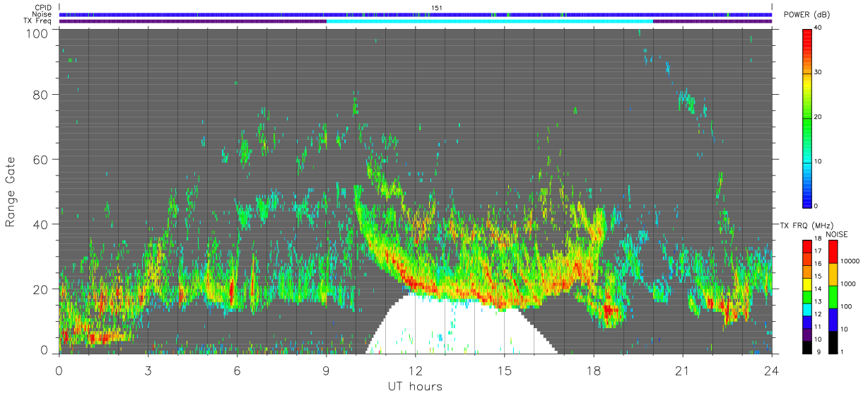Click the CPID label at top left

(43, 8)
